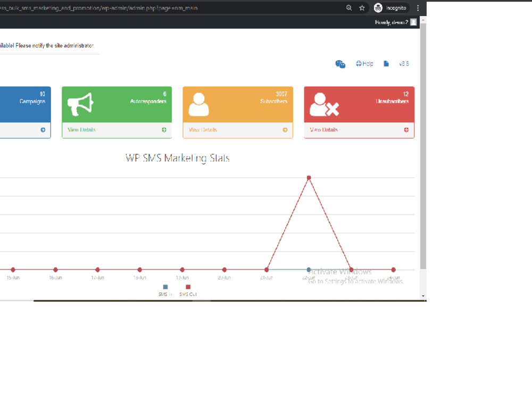
Task: Click the 18-Jun data point
Action: [140, 270]
